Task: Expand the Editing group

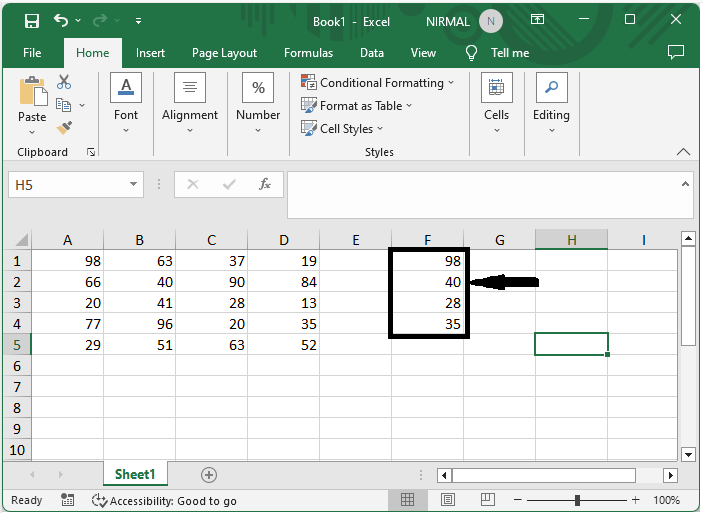Action: (551, 103)
